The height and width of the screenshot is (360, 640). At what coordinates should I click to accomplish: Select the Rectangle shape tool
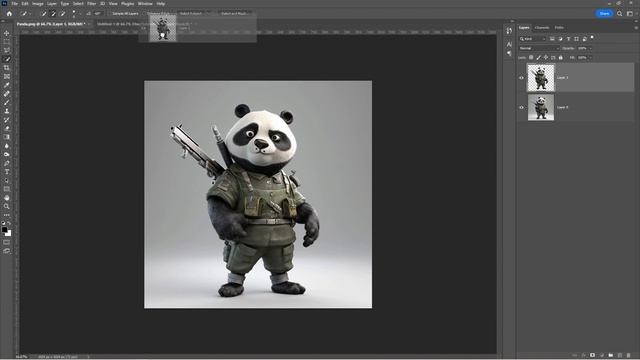pos(7,189)
